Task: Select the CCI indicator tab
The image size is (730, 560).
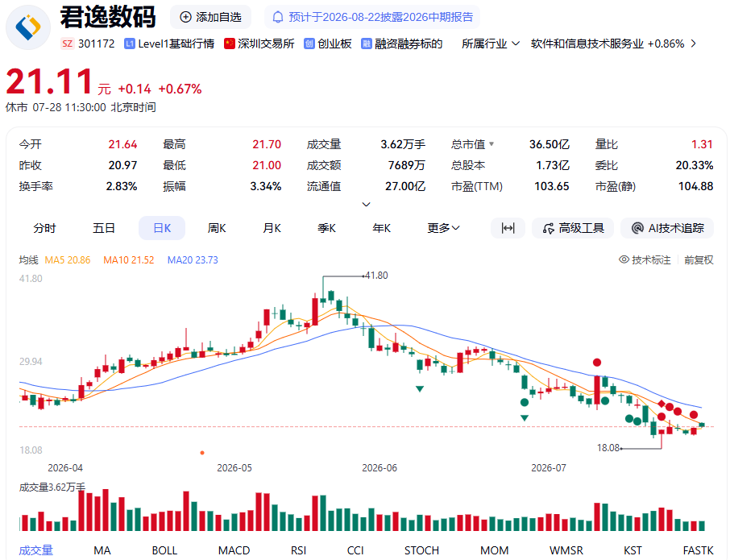Action: coord(355,550)
